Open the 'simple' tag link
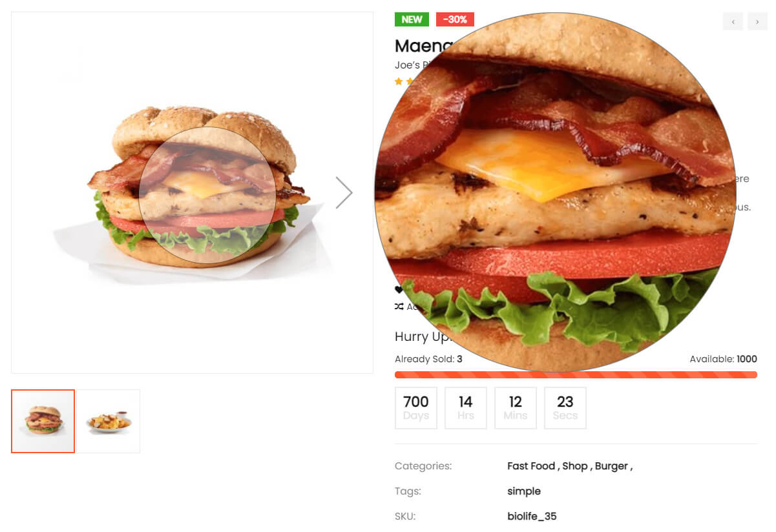 point(524,491)
